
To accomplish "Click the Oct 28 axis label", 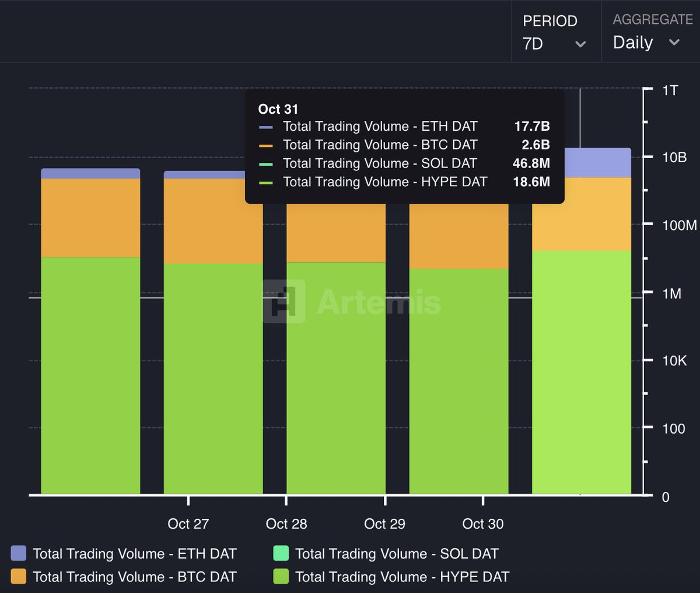I will 286,524.
